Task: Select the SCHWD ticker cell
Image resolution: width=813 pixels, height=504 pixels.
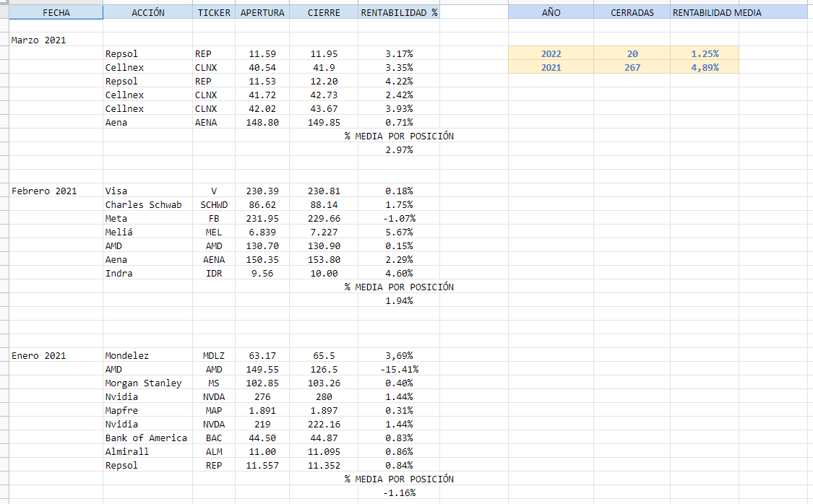Action: click(214, 204)
